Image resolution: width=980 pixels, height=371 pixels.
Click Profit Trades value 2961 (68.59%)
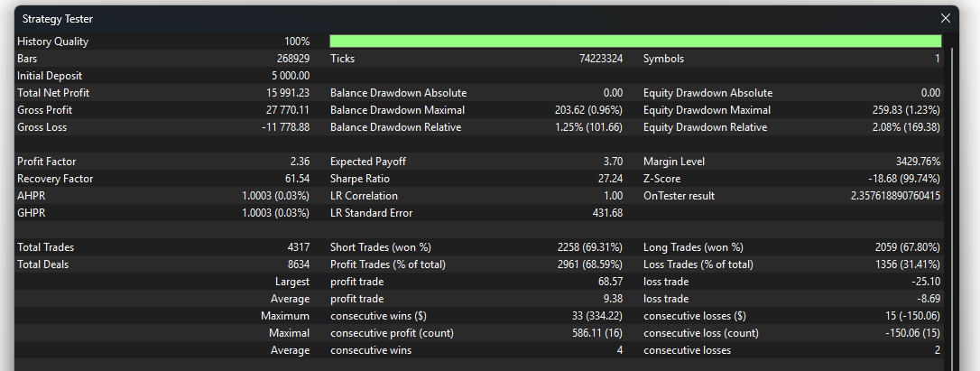pyautogui.click(x=590, y=264)
